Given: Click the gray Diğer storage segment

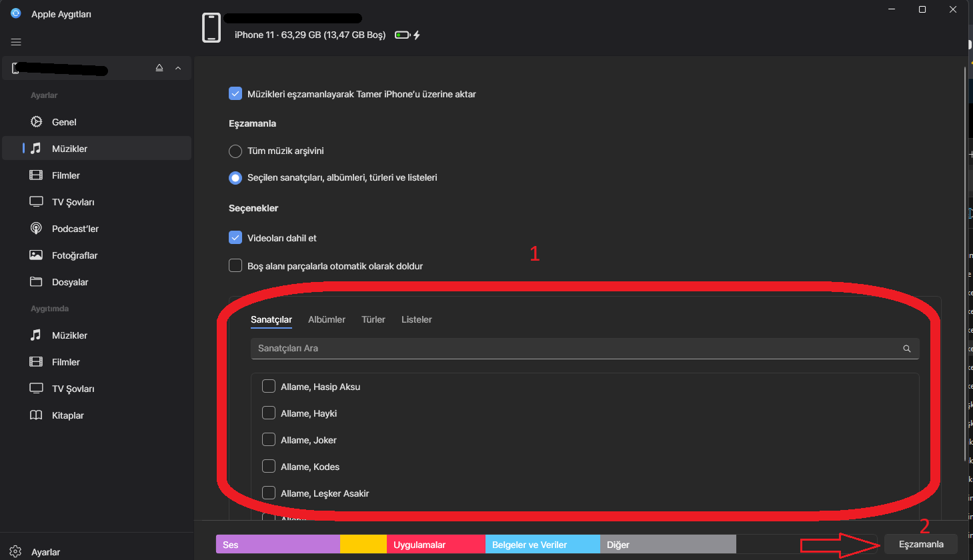Looking at the screenshot, I should click(668, 545).
